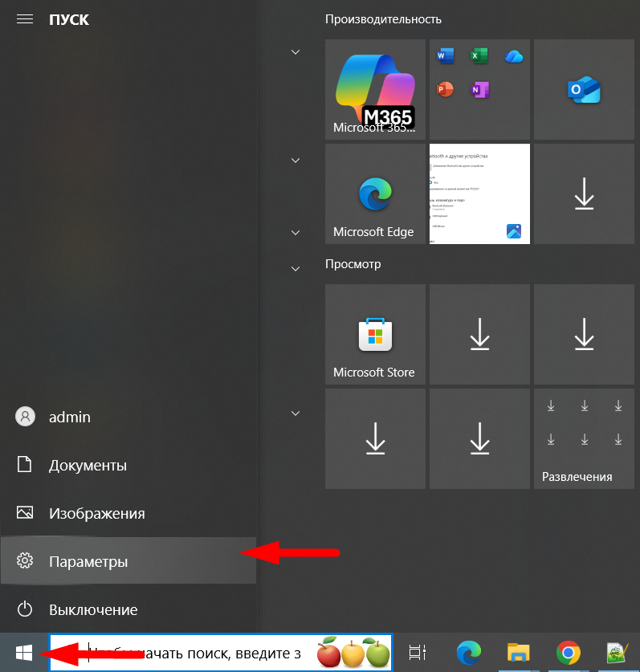Click the Excel icon in the Office folder tile
The width and height of the screenshot is (640, 672).
[x=479, y=56]
